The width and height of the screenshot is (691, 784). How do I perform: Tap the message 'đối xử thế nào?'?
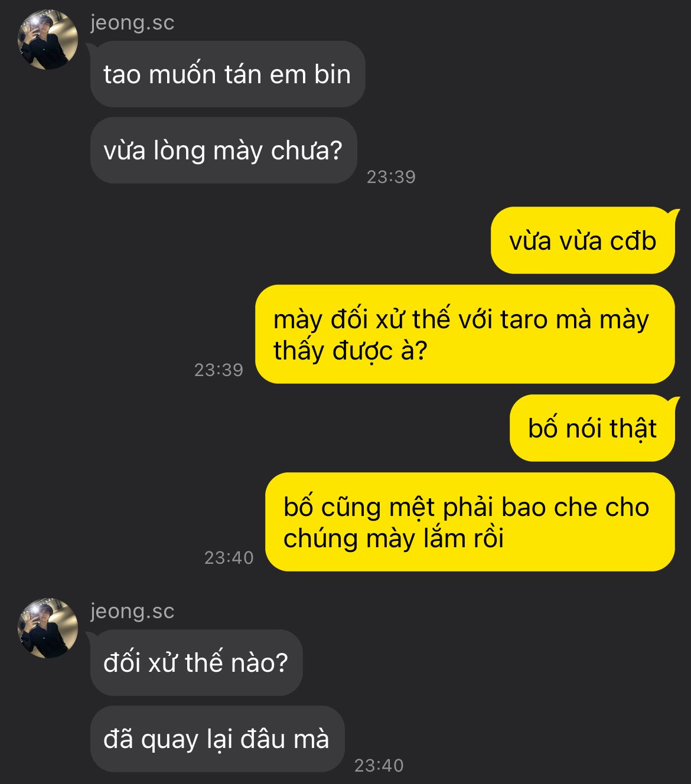(196, 663)
